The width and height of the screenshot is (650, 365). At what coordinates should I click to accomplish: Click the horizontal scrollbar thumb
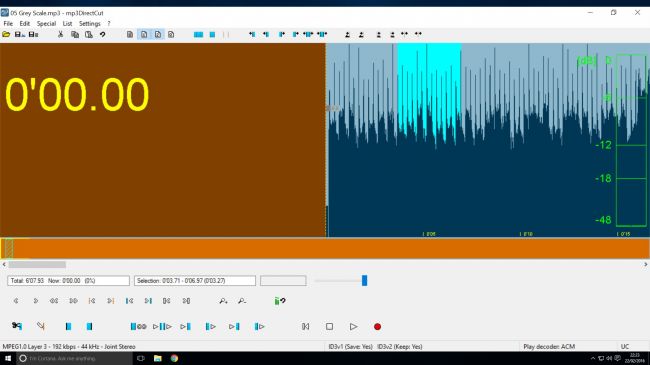[x=37, y=264]
